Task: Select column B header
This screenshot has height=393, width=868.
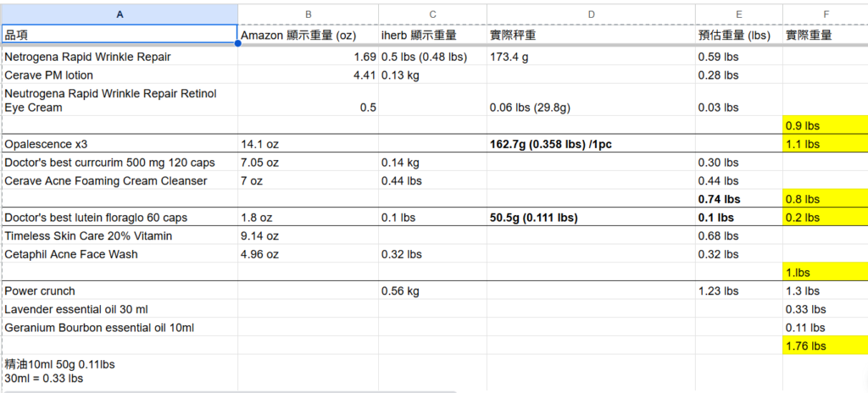Action: 308,14
